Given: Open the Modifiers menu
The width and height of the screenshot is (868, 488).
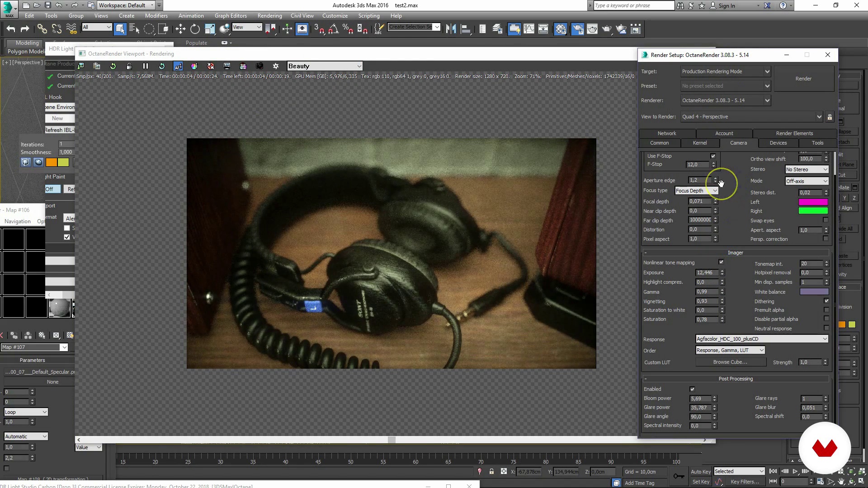Looking at the screenshot, I should point(156,16).
